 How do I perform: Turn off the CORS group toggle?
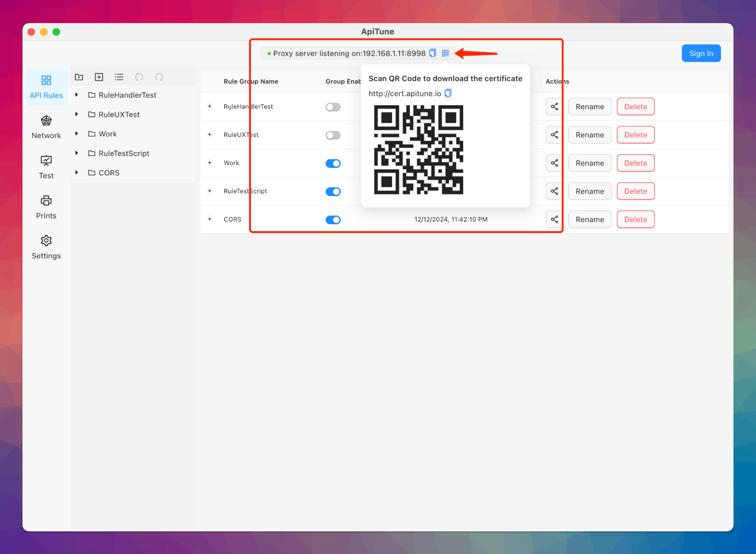click(x=333, y=220)
